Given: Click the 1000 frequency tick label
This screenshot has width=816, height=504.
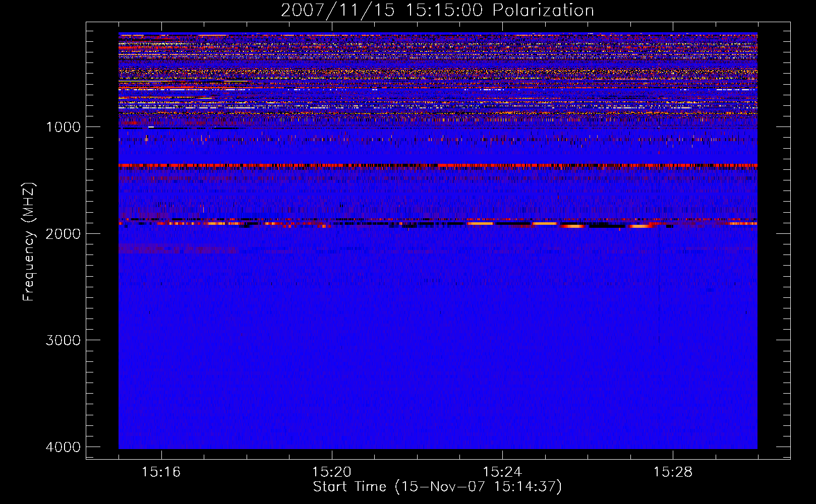Looking at the screenshot, I should pos(63,127).
